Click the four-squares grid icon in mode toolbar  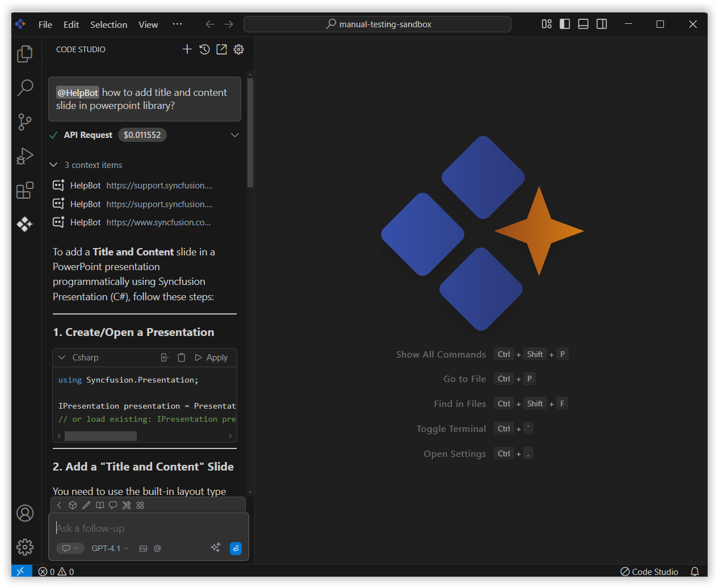click(140, 505)
